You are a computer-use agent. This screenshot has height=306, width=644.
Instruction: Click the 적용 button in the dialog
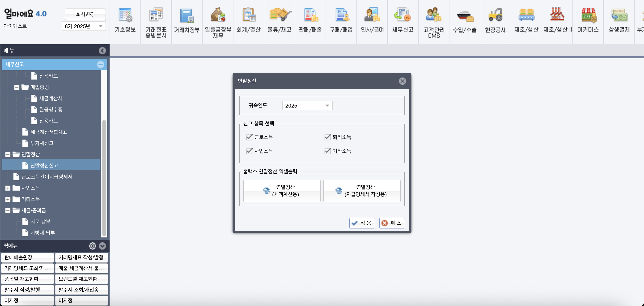pos(362,223)
